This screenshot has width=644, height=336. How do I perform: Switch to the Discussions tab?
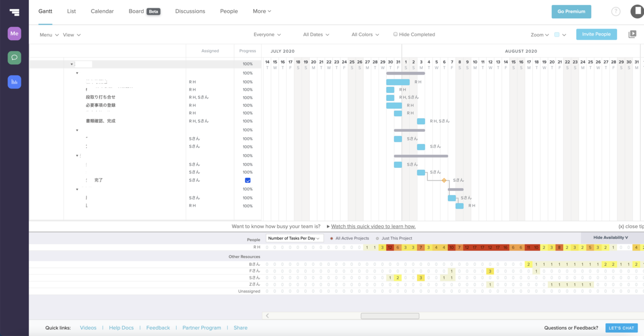[190, 11]
